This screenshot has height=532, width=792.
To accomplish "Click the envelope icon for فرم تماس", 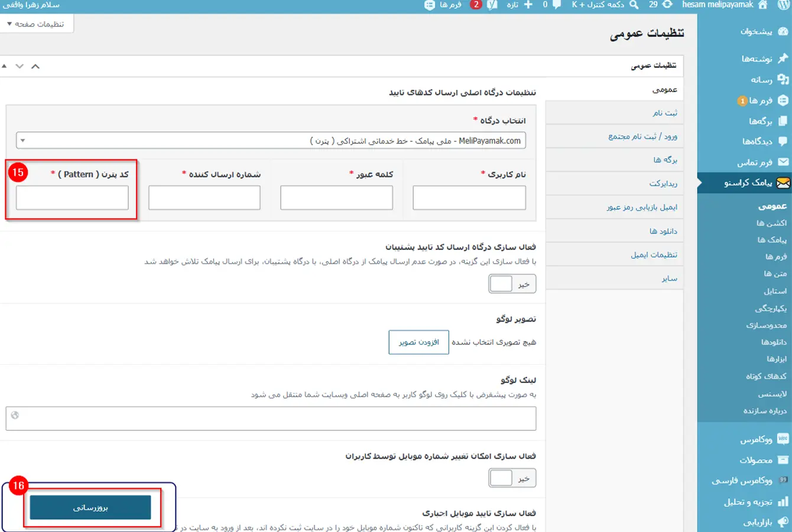I will (x=783, y=162).
